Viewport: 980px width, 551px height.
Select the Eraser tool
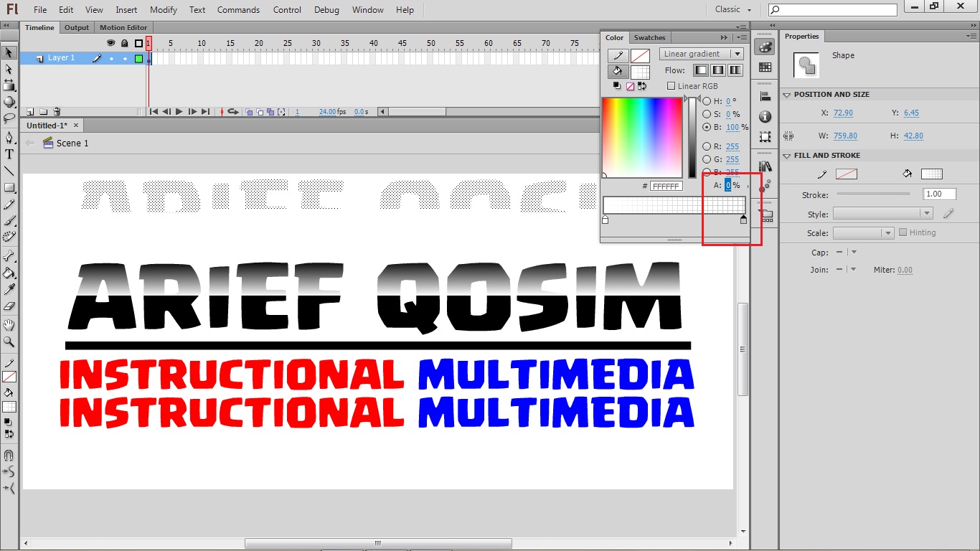coord(9,306)
